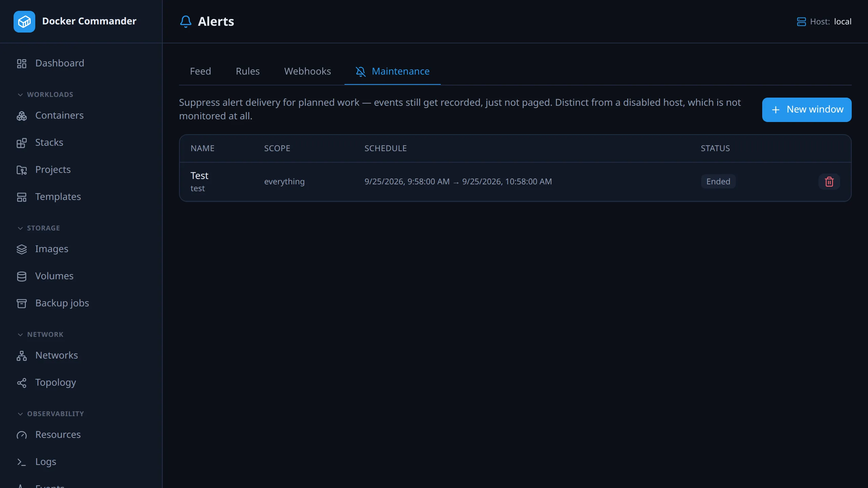Click the SCHEDULE column header
The height and width of the screenshot is (488, 868).
(x=386, y=148)
